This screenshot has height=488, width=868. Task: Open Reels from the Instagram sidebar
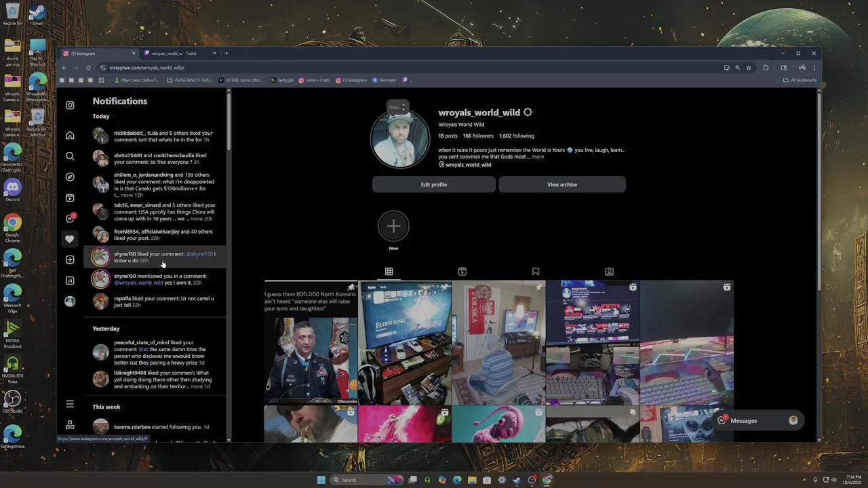tap(70, 198)
